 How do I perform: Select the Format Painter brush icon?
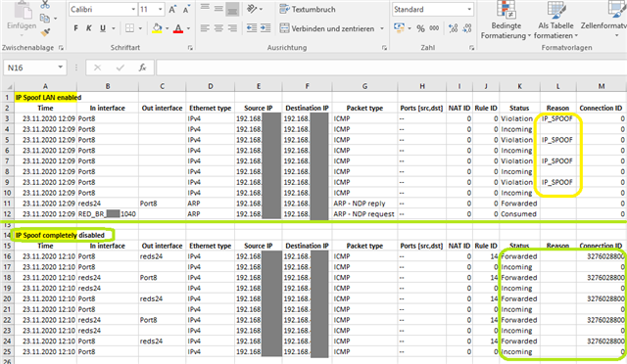[x=46, y=32]
